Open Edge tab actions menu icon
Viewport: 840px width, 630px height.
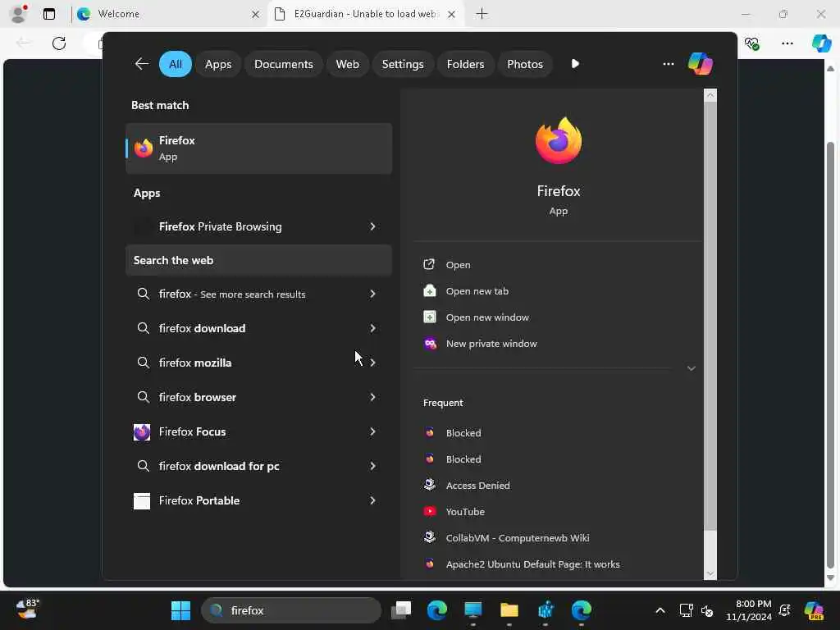tap(49, 14)
